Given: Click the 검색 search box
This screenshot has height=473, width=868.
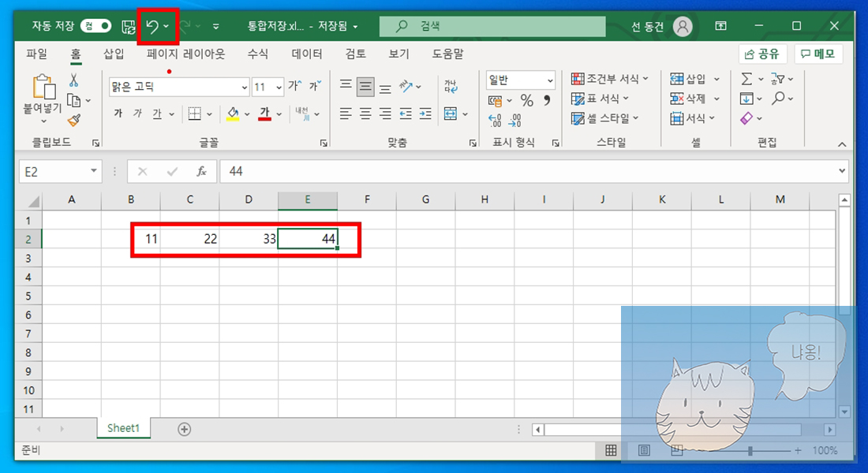Looking at the screenshot, I should point(492,26).
